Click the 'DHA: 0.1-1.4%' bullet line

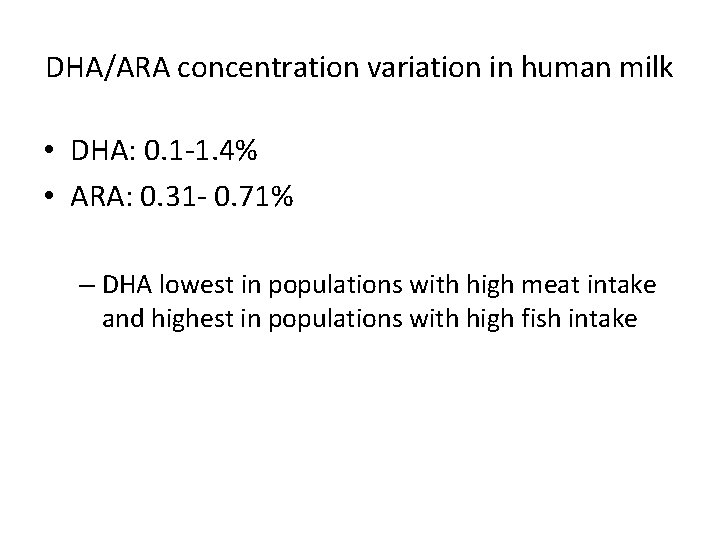pos(165,153)
